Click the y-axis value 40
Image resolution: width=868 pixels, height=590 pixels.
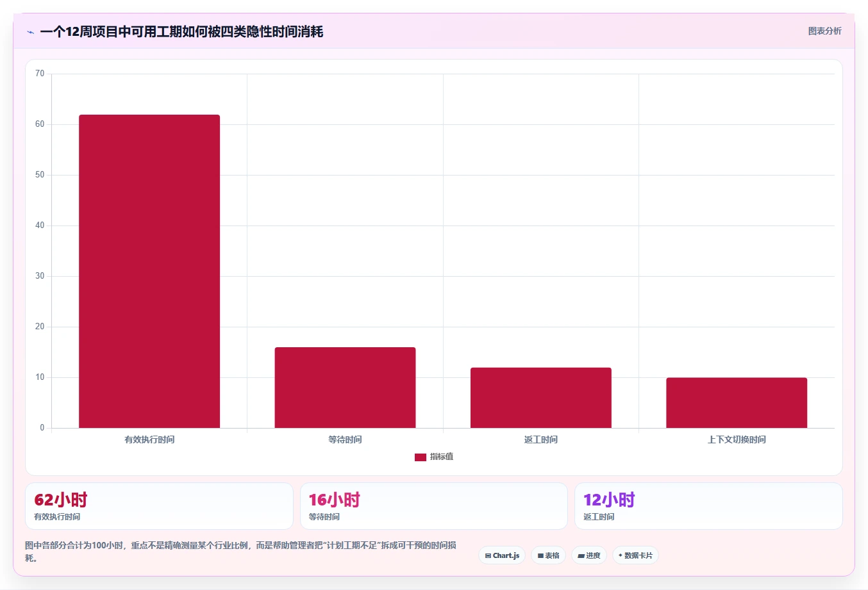point(40,225)
